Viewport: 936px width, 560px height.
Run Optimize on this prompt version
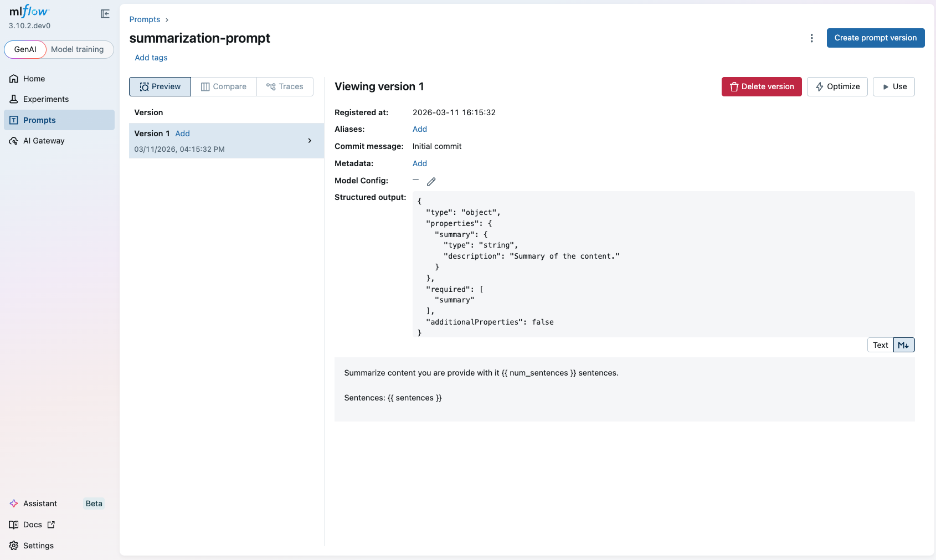point(837,86)
